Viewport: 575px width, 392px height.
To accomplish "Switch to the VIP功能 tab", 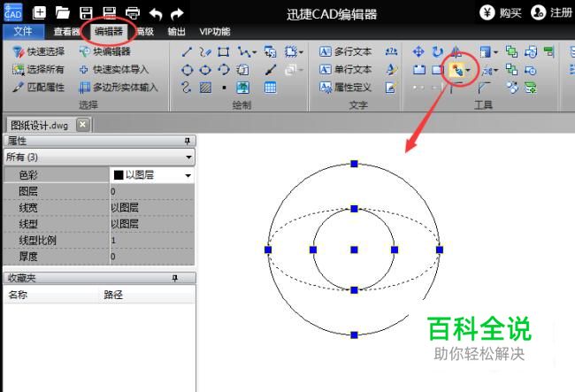I will coord(215,32).
